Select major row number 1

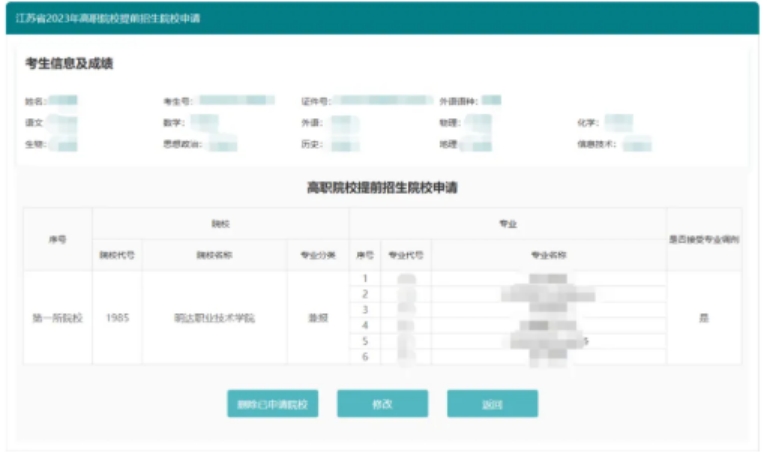tap(365, 279)
